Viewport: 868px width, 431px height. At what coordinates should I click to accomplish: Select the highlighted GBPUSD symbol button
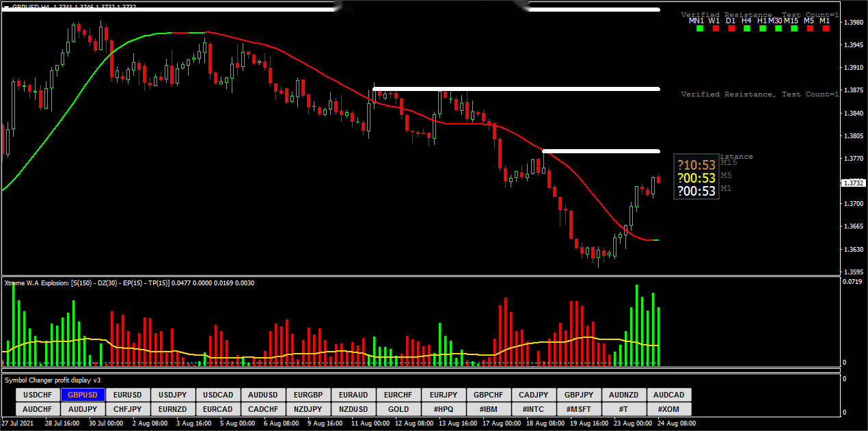pyautogui.click(x=83, y=395)
